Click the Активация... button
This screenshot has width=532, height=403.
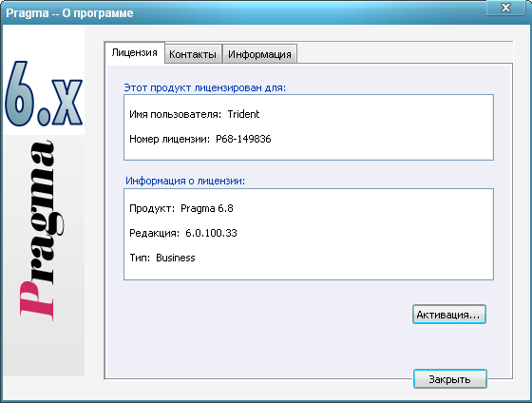click(x=448, y=315)
